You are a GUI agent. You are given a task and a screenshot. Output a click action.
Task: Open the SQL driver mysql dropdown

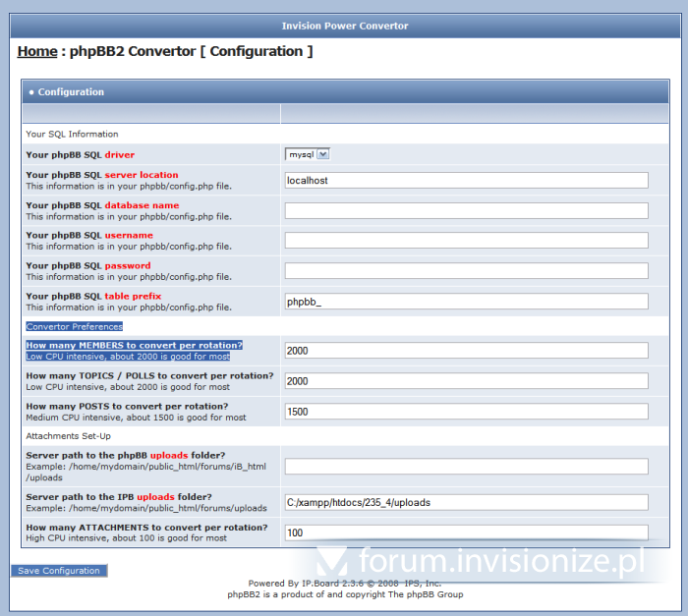click(308, 154)
